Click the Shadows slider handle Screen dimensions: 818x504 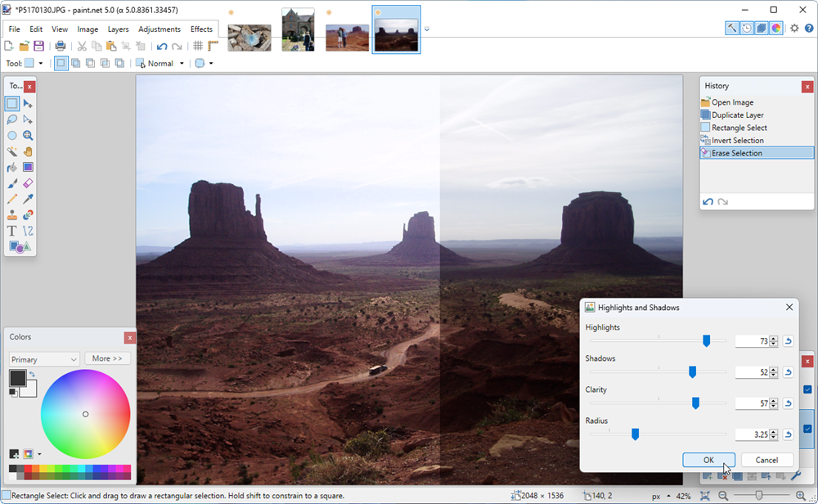pyautogui.click(x=692, y=372)
